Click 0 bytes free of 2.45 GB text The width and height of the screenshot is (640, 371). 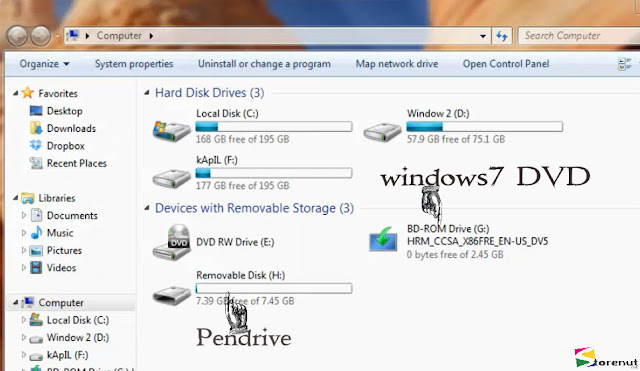[455, 255]
